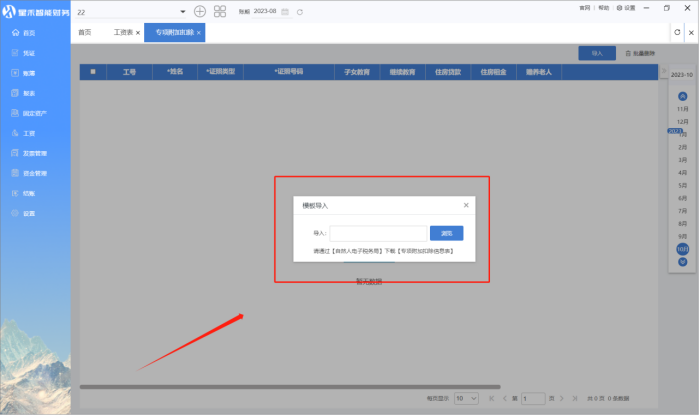Open the calendar picker for period 2023-08
Image resolution: width=699 pixels, height=415 pixels.
pyautogui.click(x=285, y=11)
